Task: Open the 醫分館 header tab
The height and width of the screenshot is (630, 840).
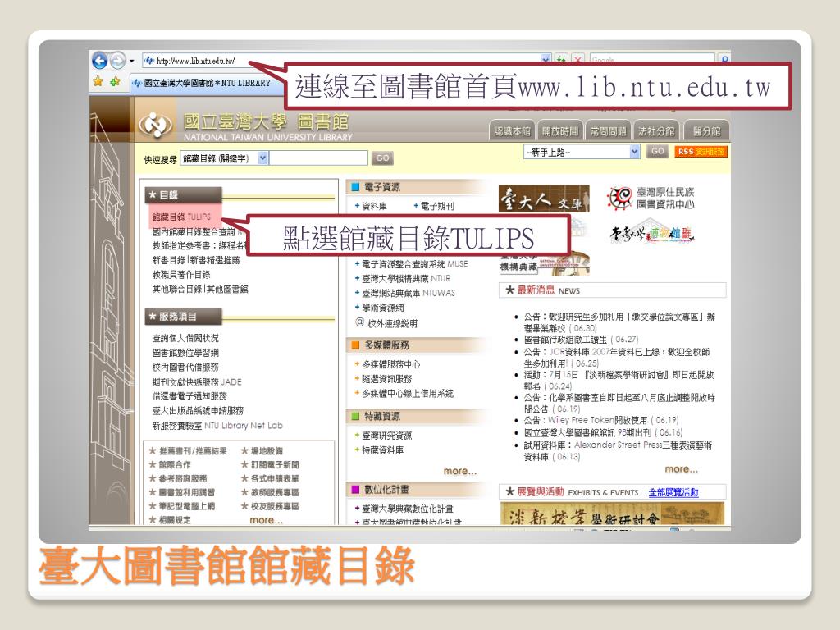Action: point(706,130)
